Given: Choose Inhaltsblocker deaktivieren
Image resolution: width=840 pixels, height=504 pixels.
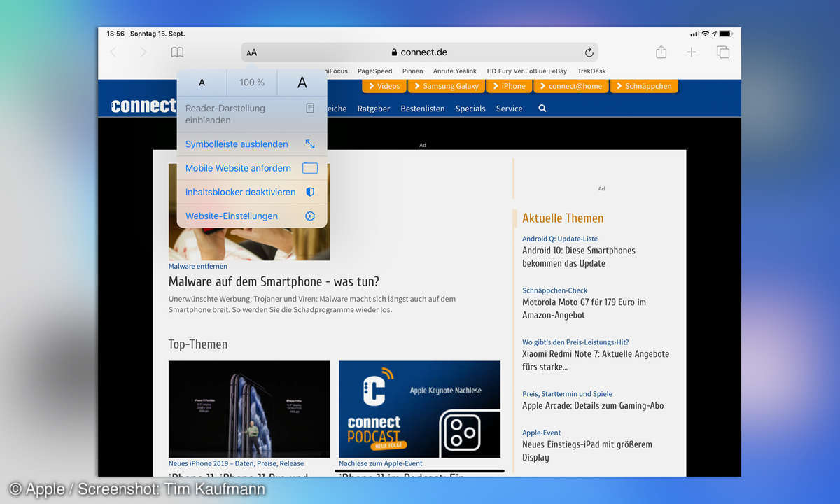Looking at the screenshot, I should [x=252, y=192].
